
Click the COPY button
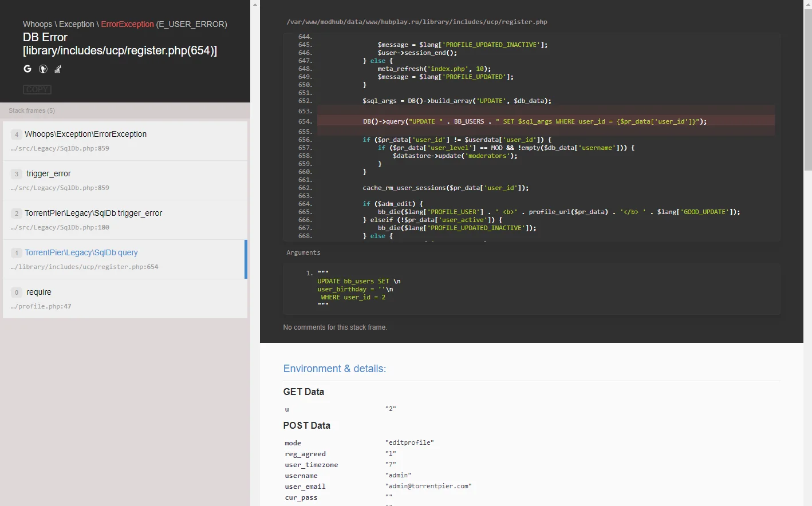pyautogui.click(x=37, y=89)
